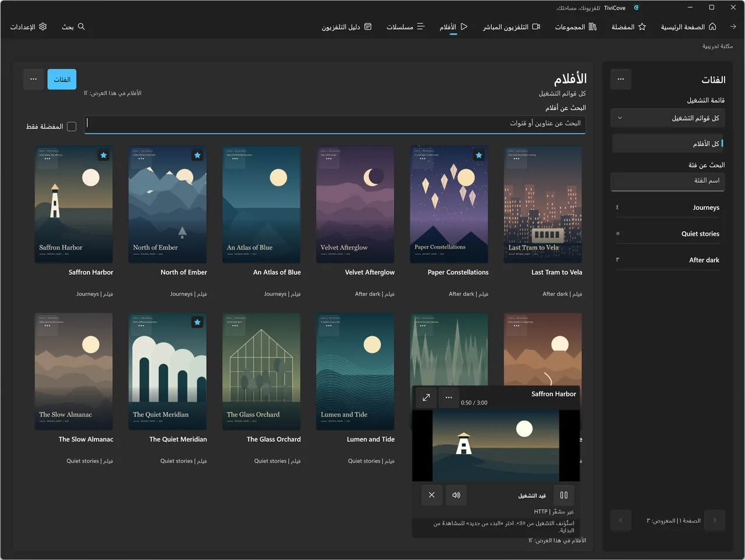Expand the all playlists dropdown
The width and height of the screenshot is (745, 560).
pyautogui.click(x=668, y=118)
